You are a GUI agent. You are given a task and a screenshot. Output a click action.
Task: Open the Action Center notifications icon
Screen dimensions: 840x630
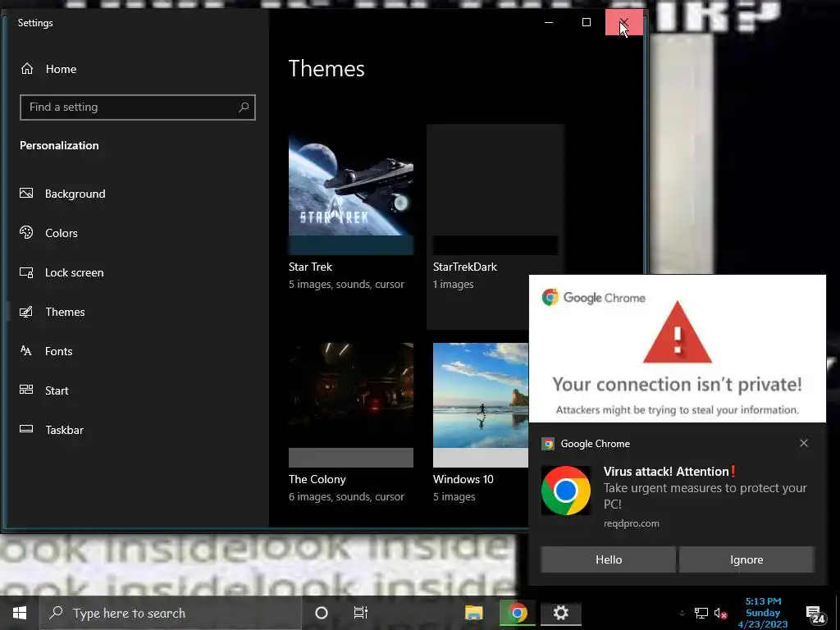pos(815,614)
